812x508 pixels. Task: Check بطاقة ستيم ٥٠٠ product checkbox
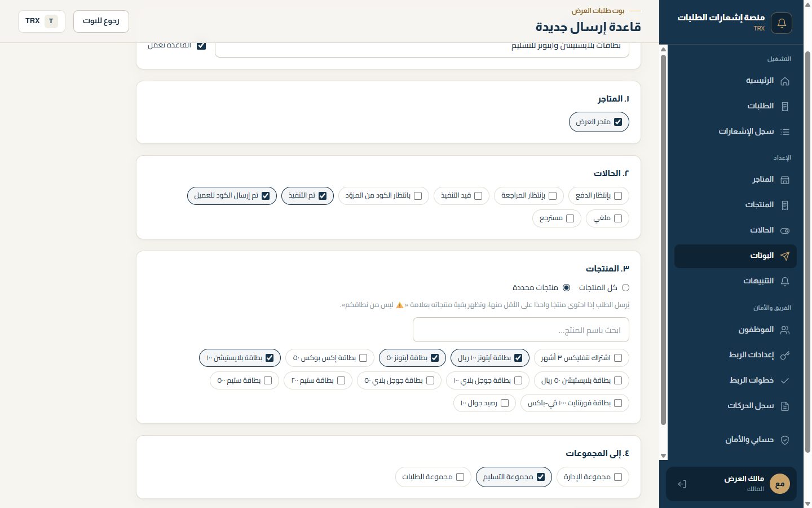tap(268, 380)
